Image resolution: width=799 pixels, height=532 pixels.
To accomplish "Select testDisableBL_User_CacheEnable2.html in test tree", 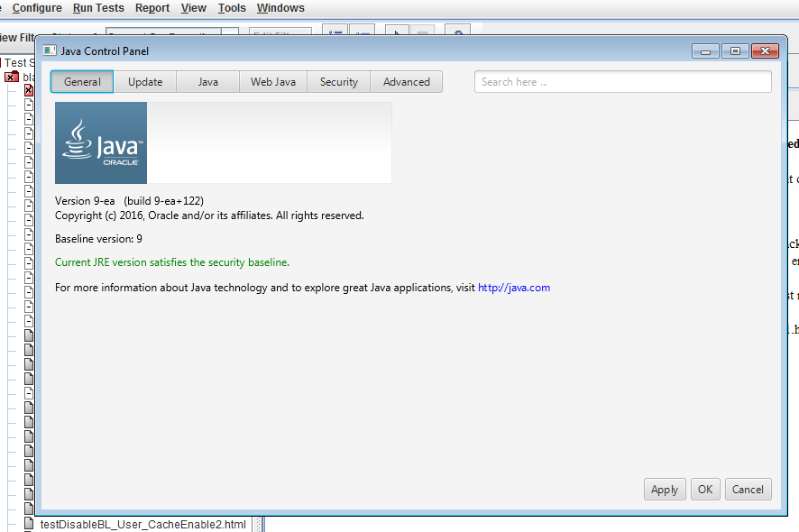I will 142,524.
